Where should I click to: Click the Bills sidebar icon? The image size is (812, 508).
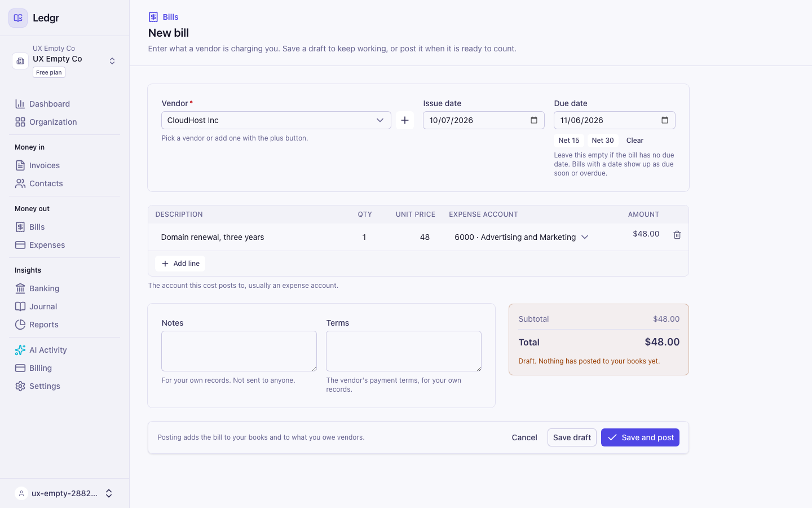20,227
